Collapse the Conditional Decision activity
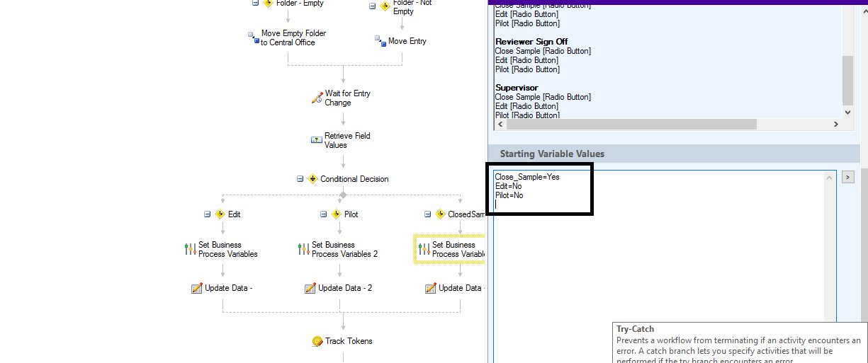Image resolution: width=868 pixels, height=363 pixels. (300, 179)
